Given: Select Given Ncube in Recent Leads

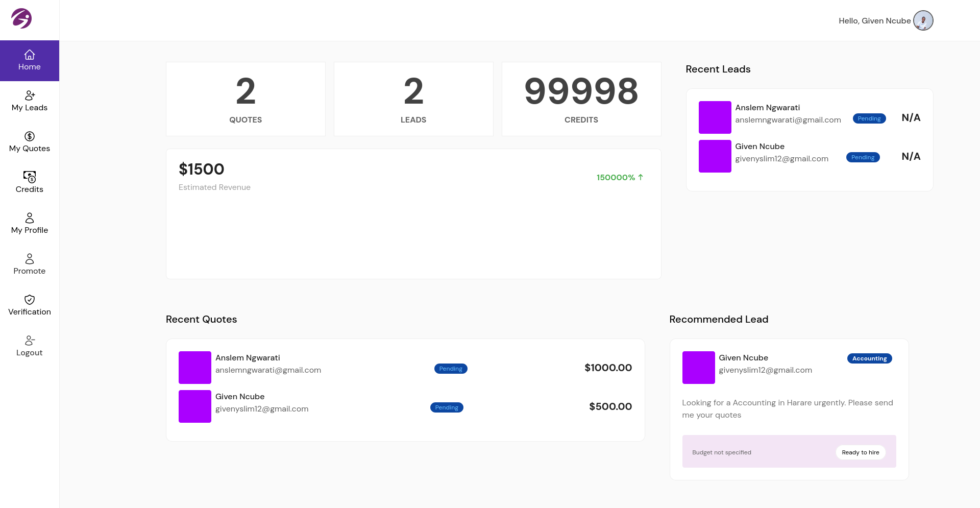Looking at the screenshot, I should click(x=759, y=147).
